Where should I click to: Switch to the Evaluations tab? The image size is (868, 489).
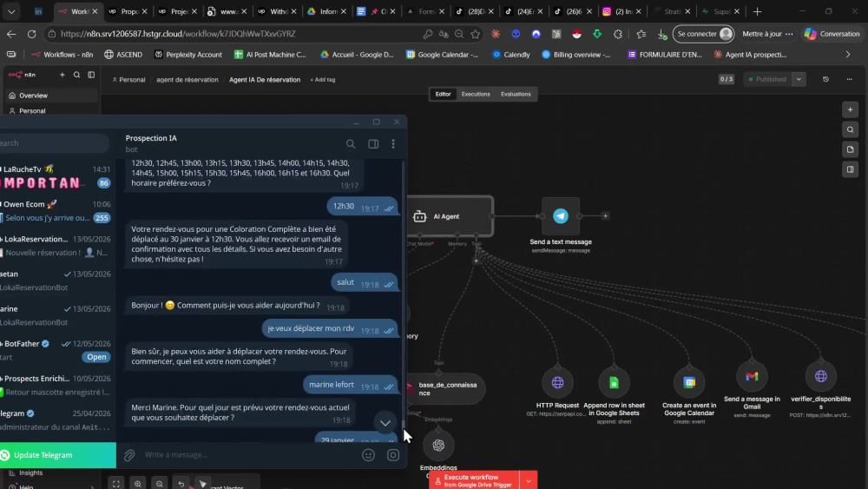pos(516,94)
